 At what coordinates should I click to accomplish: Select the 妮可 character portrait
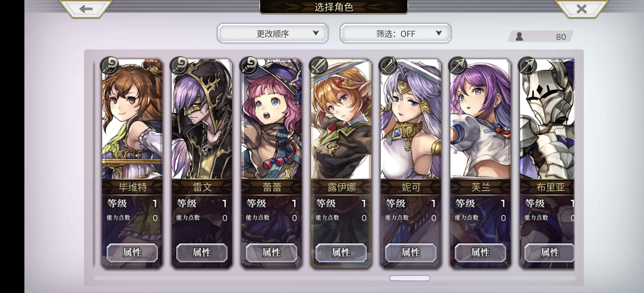[411, 119]
